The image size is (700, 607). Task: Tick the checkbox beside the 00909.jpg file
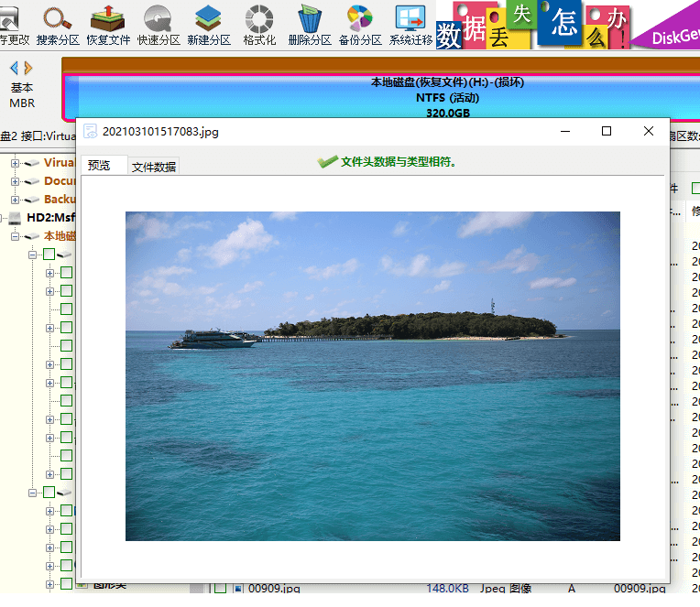point(219,588)
